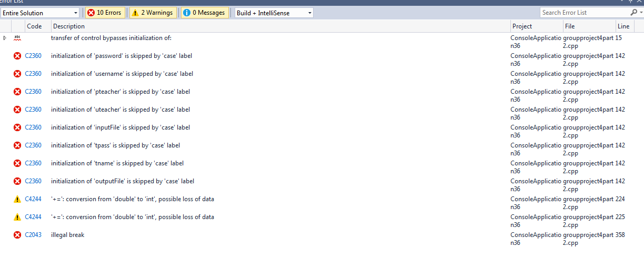Open the Entire Solution scope dropdown
The height and width of the screenshot is (277, 644).
pos(40,13)
